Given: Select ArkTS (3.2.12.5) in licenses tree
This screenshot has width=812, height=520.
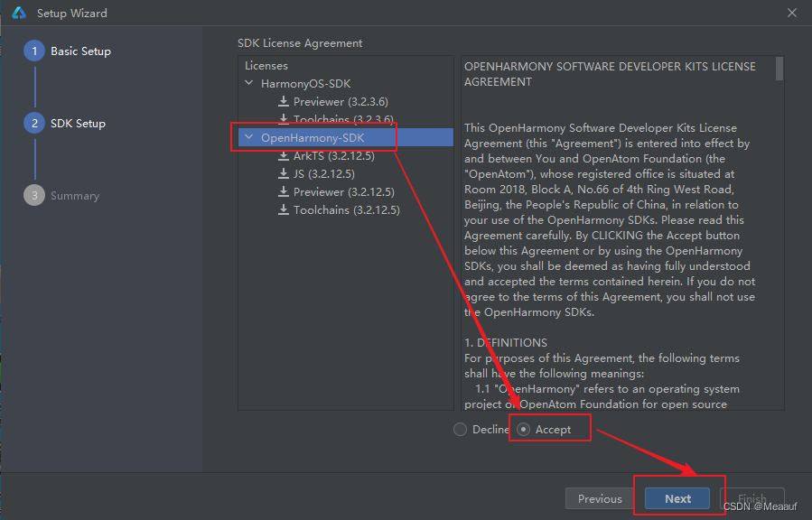Looking at the screenshot, I should (x=333, y=156).
